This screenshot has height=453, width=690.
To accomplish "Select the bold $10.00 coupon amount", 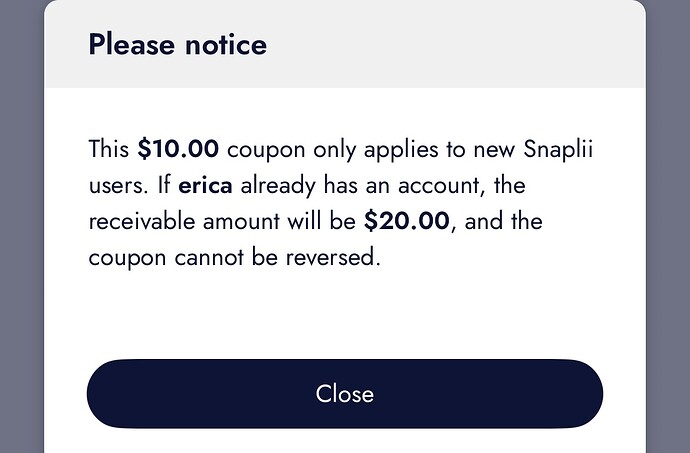I will click(178, 150).
